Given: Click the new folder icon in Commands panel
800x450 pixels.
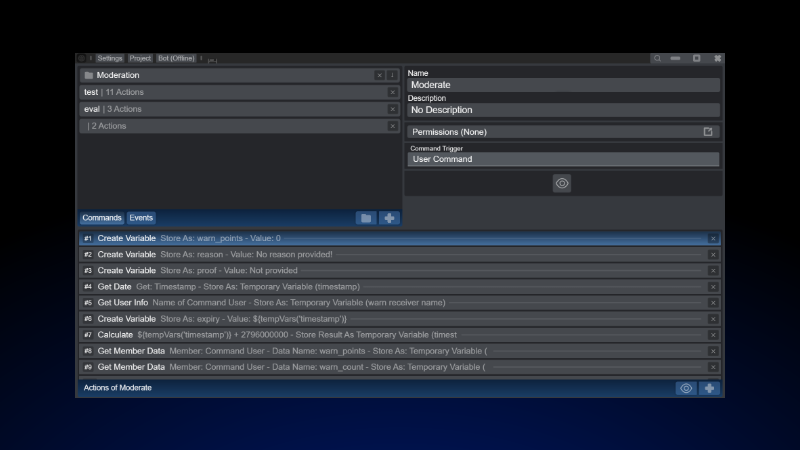Looking at the screenshot, I should (x=366, y=218).
